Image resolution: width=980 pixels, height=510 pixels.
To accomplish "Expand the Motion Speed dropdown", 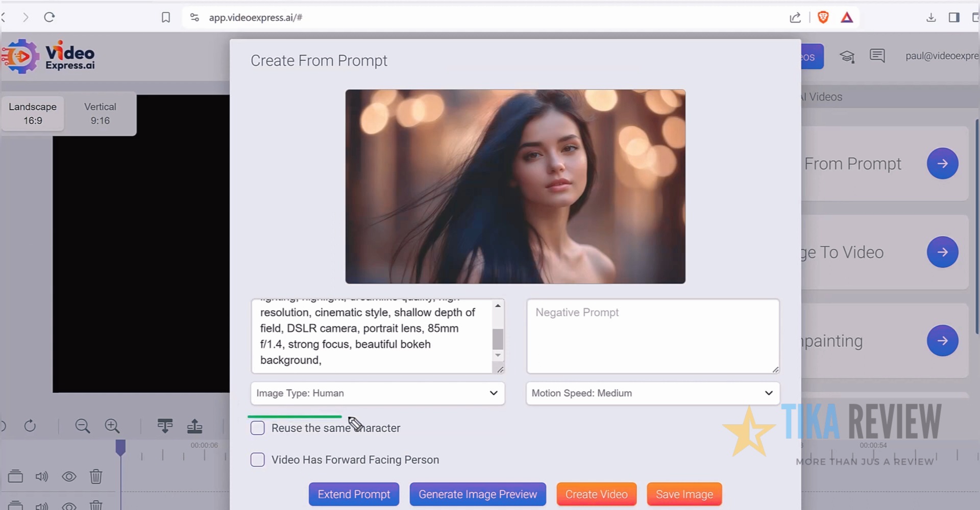I will [x=652, y=393].
